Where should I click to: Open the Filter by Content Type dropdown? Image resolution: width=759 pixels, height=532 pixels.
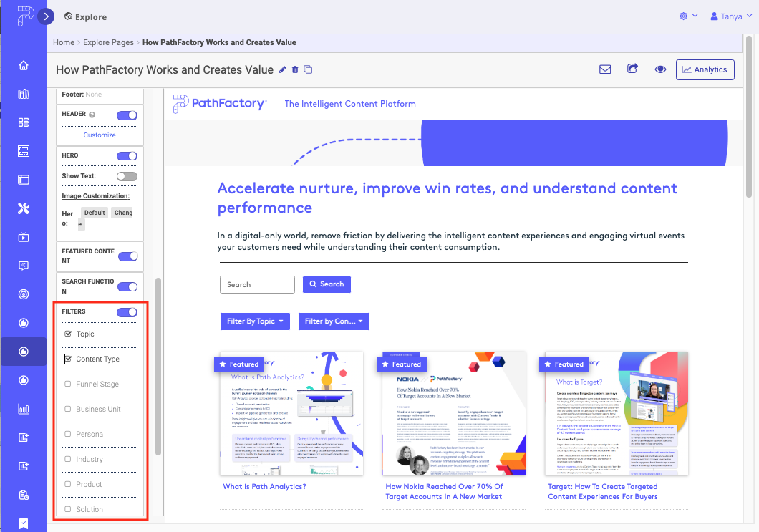click(x=334, y=321)
